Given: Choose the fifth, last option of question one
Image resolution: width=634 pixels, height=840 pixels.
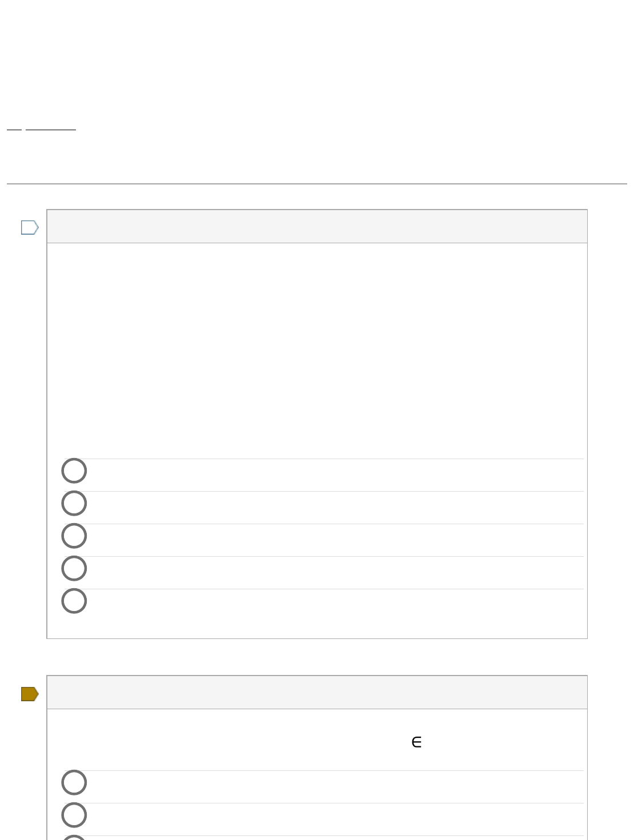Looking at the screenshot, I should coord(74,601).
